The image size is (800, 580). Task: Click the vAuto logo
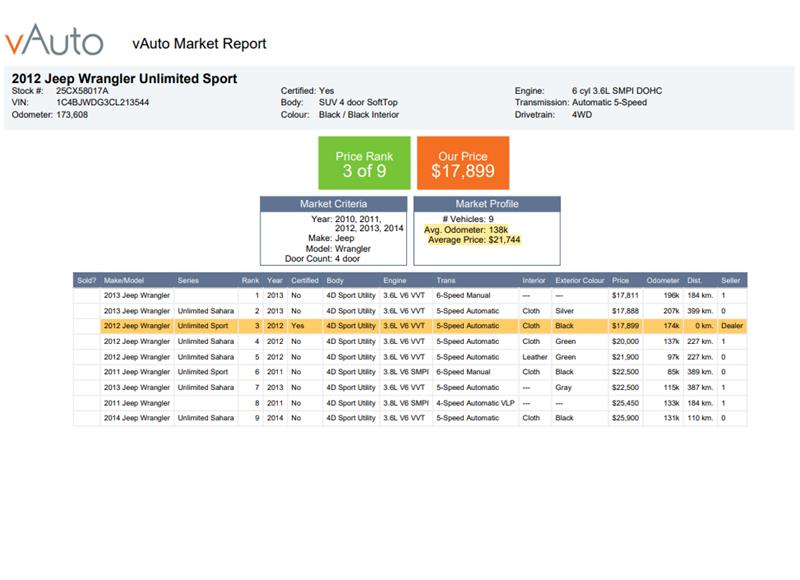tap(54, 40)
